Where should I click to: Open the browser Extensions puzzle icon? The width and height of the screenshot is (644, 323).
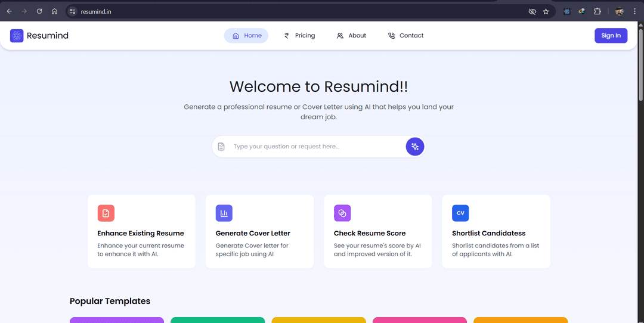597,11
